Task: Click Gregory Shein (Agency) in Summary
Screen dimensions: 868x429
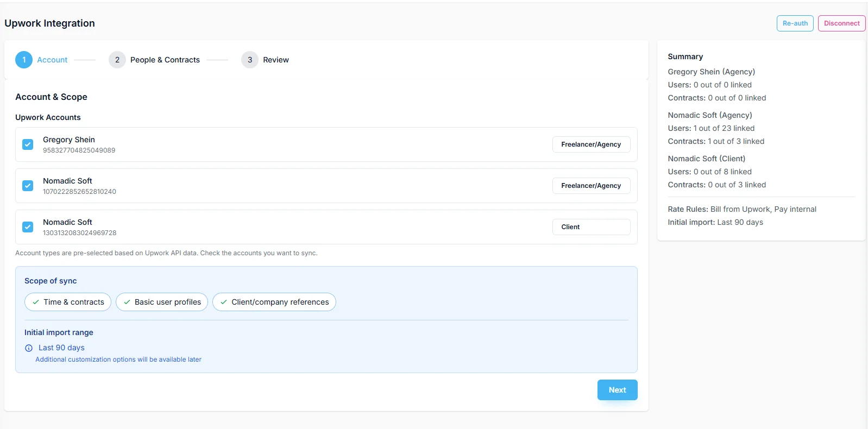Action: coord(712,72)
